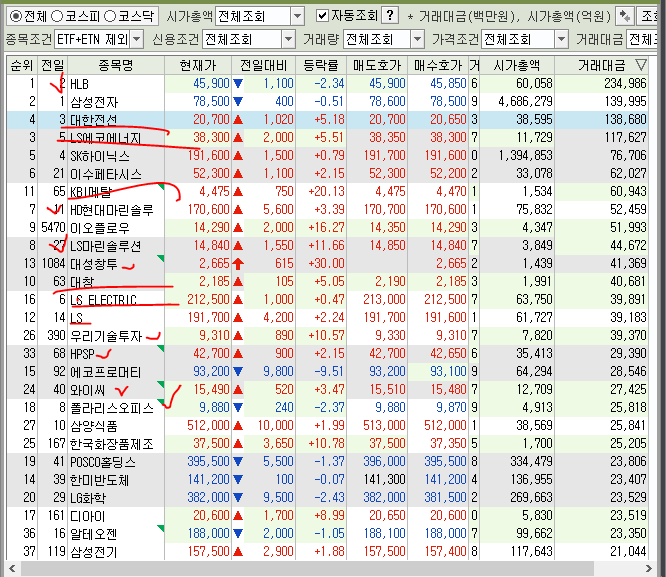Sort by the 전일대비 column header
This screenshot has width=666, height=577.
coord(263,65)
